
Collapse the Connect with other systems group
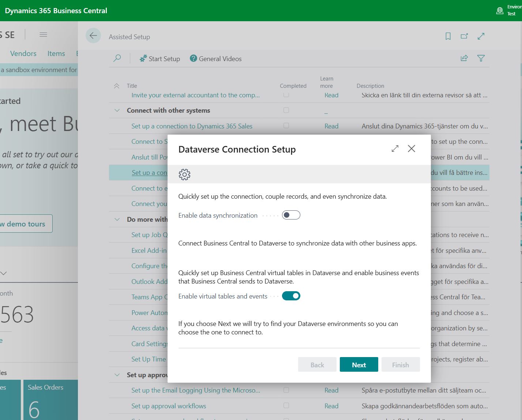pos(117,110)
